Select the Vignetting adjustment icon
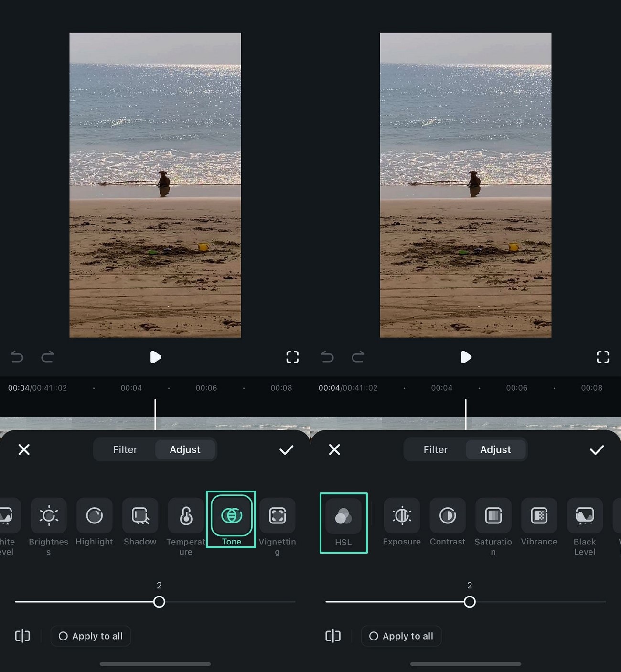 [278, 516]
